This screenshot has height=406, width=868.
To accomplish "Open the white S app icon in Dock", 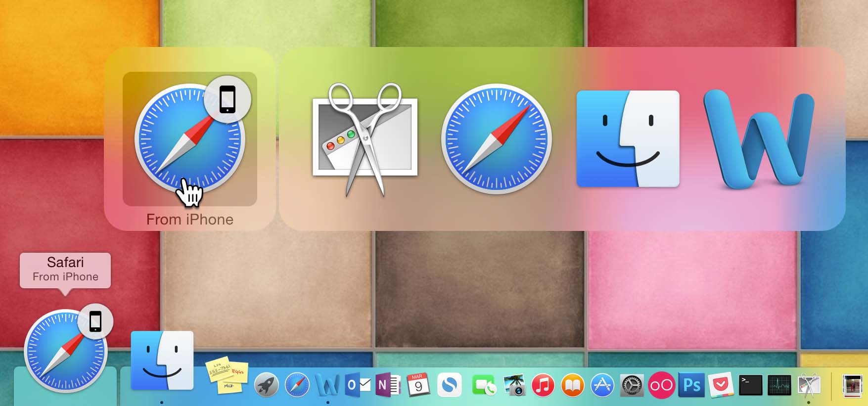I will pos(450,385).
